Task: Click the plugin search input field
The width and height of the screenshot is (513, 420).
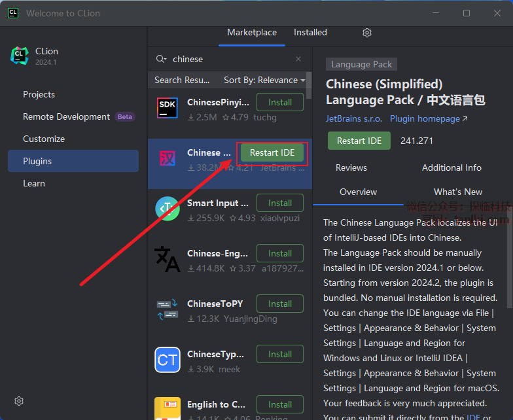Action: click(x=229, y=59)
